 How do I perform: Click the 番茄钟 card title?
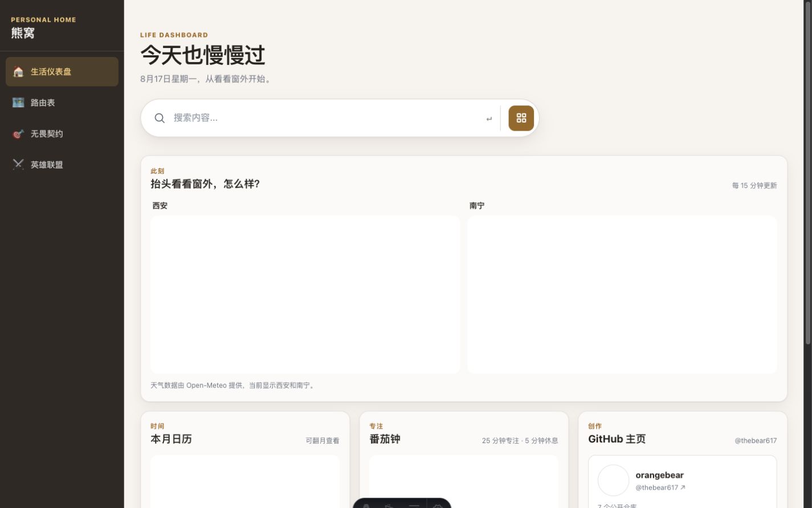point(385,439)
